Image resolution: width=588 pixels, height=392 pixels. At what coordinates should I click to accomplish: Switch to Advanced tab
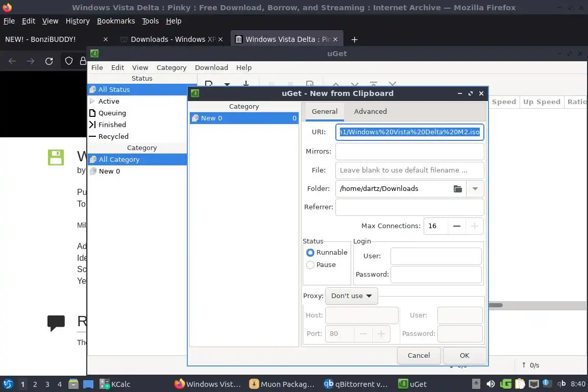click(x=370, y=111)
